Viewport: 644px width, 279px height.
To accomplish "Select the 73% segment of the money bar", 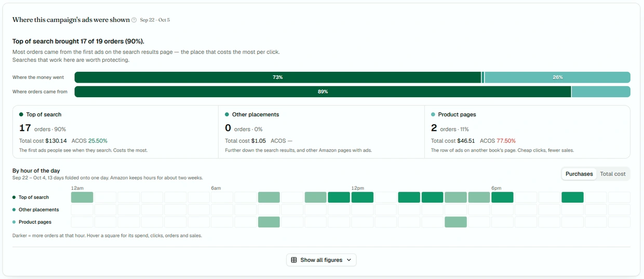I will point(278,77).
